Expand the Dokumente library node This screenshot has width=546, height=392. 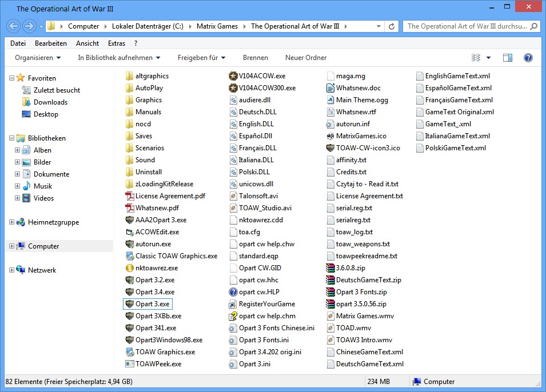(x=17, y=174)
